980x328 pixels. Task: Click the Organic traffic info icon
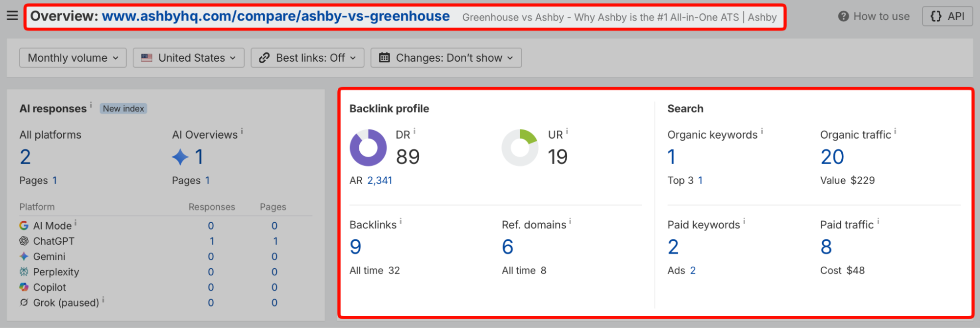895,131
